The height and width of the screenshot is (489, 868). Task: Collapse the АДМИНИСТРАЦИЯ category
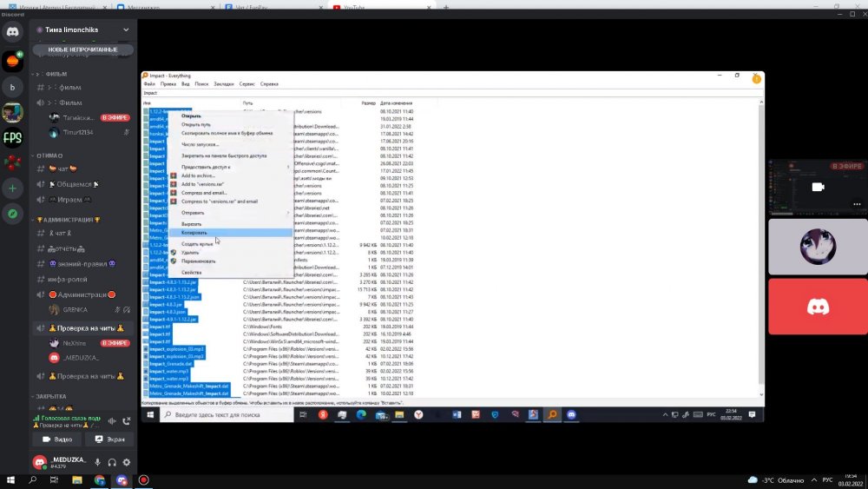[x=67, y=220]
